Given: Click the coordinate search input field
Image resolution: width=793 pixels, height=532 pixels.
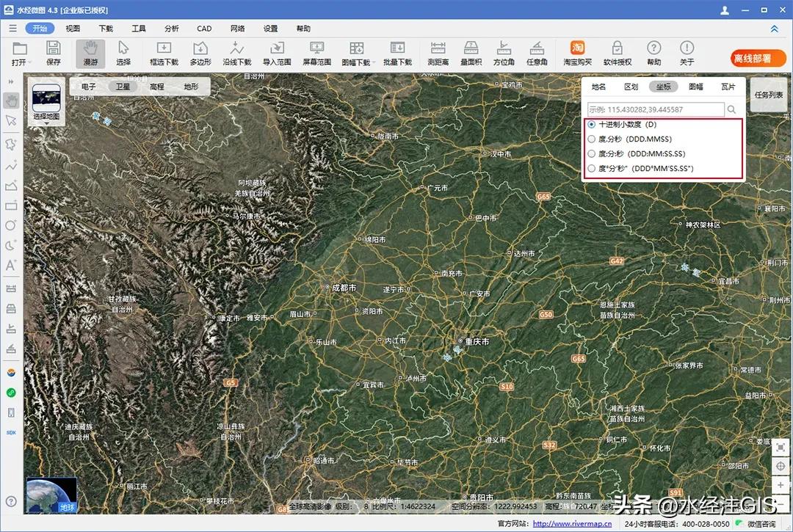Looking at the screenshot, I should point(656,109).
